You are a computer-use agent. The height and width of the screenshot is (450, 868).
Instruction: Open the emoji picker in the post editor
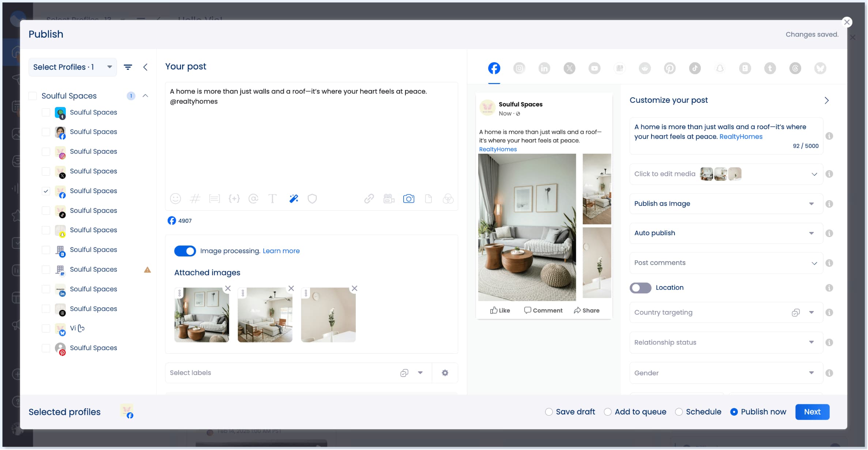tap(176, 199)
